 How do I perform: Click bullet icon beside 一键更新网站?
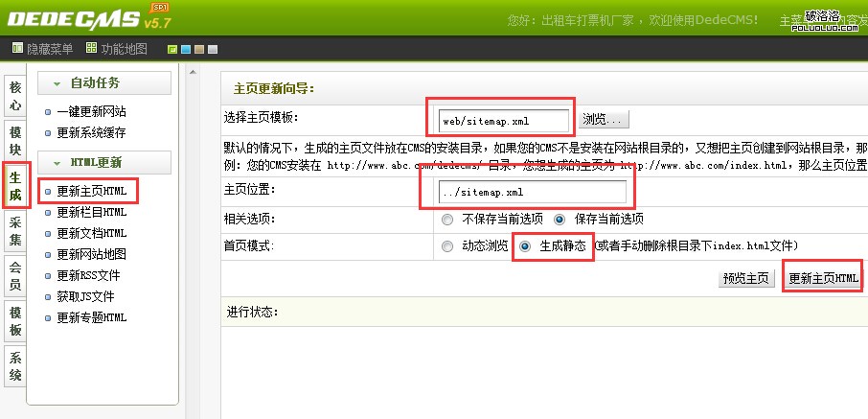(48, 112)
